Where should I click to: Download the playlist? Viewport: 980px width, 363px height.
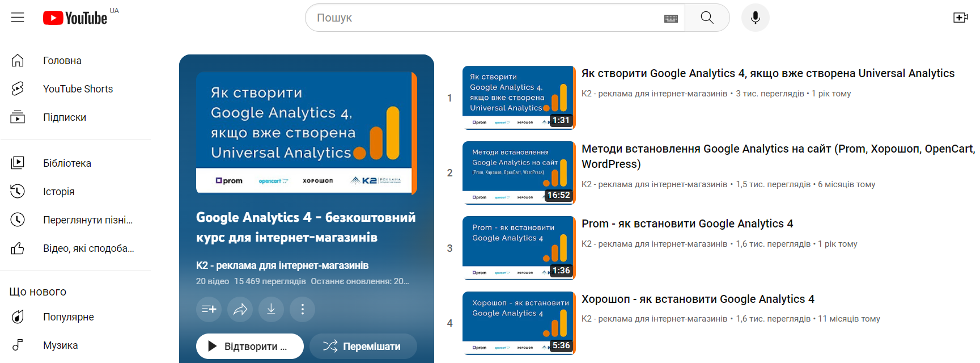[x=271, y=309]
